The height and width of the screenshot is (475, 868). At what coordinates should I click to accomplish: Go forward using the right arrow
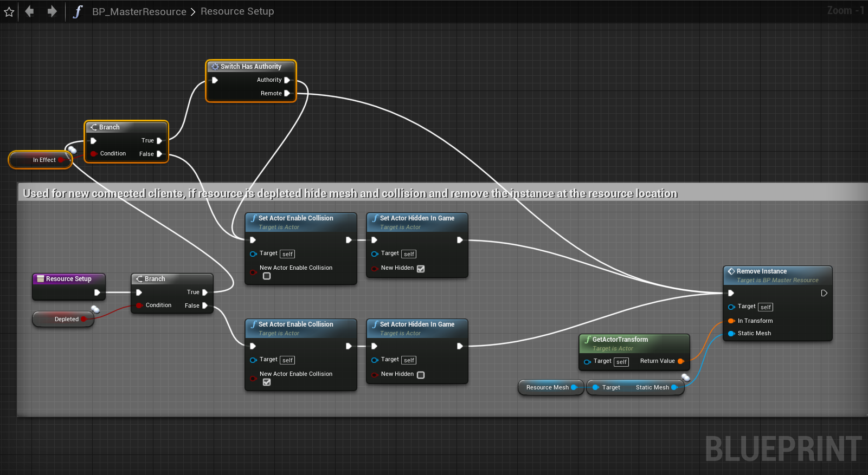[52, 11]
